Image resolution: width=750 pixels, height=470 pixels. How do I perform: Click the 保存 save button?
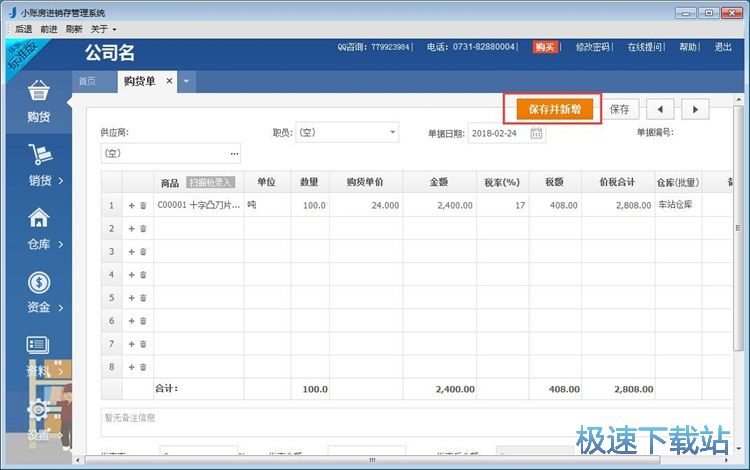pyautogui.click(x=619, y=109)
